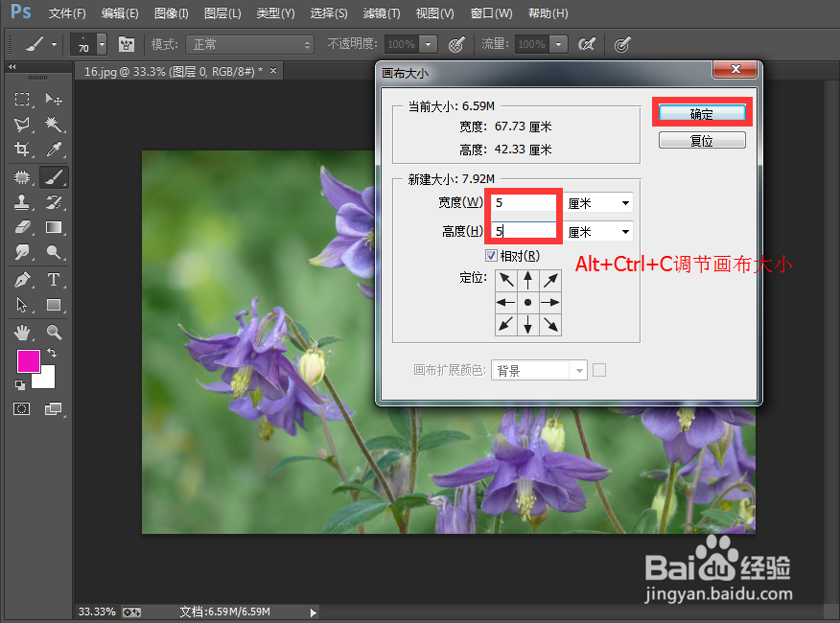
Task: Select the Rectangle shape tool
Action: [54, 305]
